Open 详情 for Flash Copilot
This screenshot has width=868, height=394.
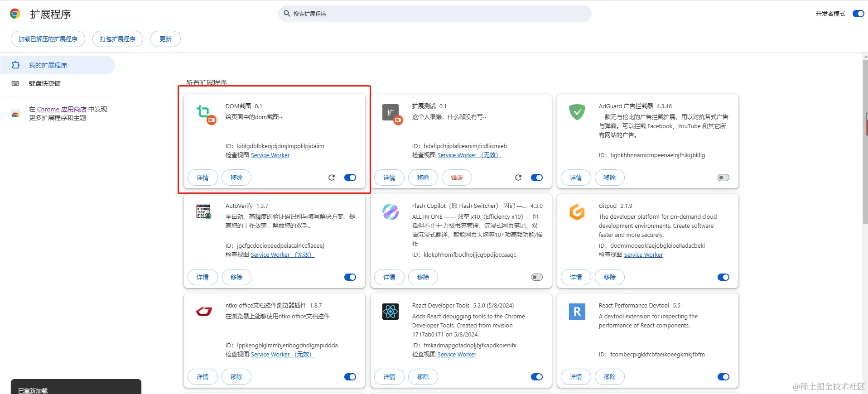click(389, 277)
